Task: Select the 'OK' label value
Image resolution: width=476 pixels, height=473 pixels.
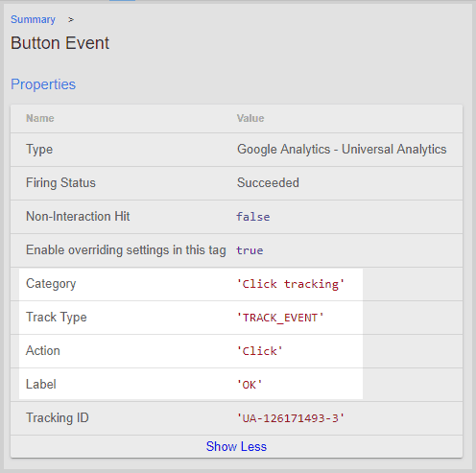Action: tap(250, 385)
